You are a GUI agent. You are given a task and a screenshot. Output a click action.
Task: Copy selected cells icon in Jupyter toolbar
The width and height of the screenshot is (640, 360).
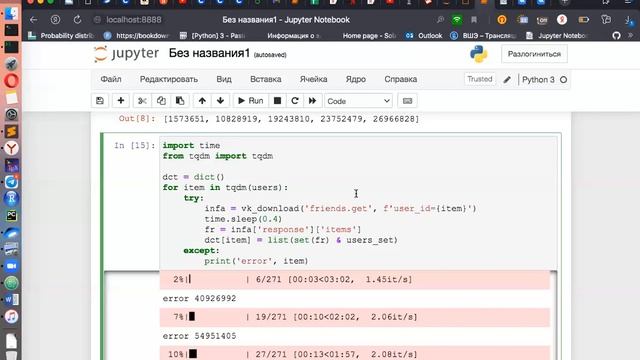tap(161, 101)
